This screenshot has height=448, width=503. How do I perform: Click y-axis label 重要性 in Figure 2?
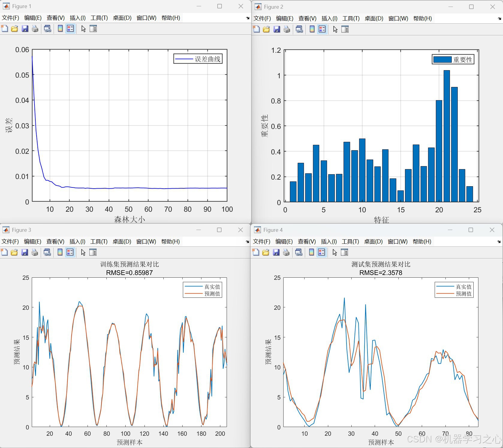click(264, 126)
